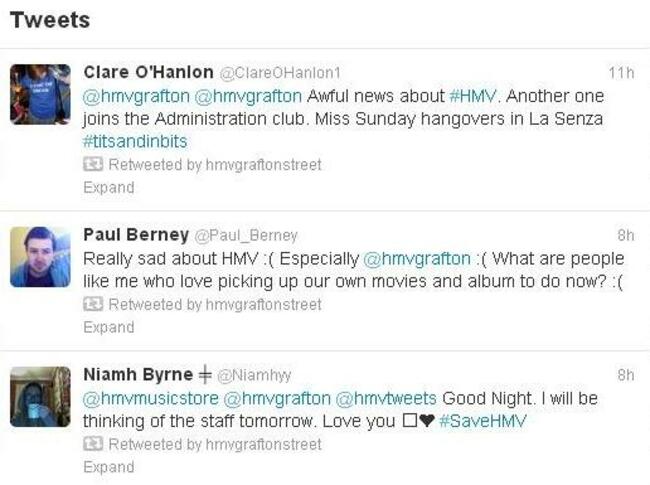Click the @Niamhyy username handle
650x485 pixels.
click(254, 375)
